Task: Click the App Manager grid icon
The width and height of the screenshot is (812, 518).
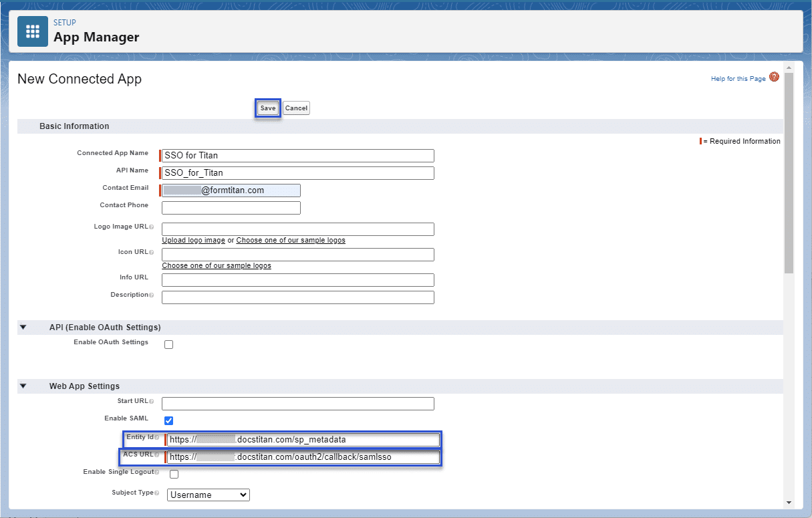Action: pos(32,31)
